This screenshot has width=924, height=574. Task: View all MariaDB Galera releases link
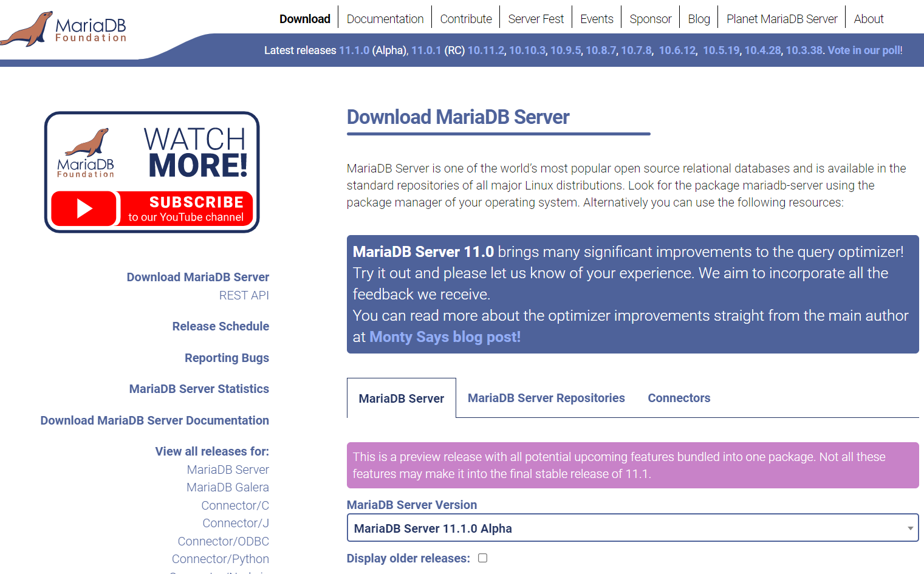[228, 487]
